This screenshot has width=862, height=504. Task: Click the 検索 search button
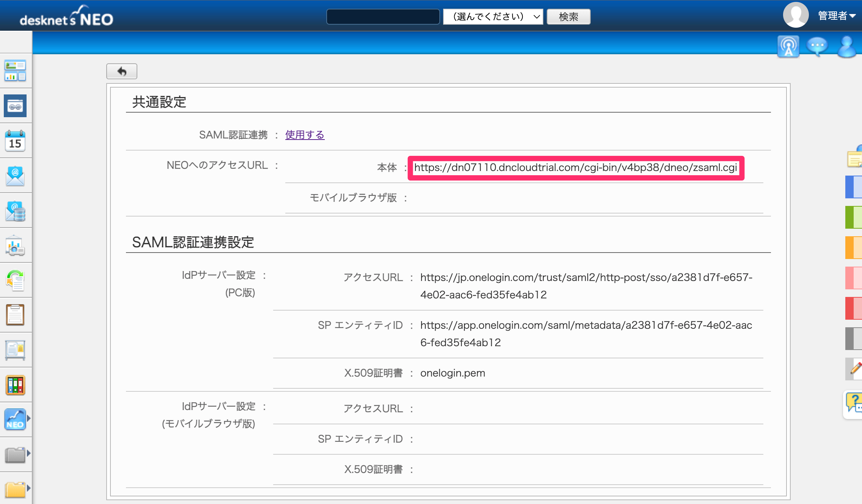[x=568, y=17]
